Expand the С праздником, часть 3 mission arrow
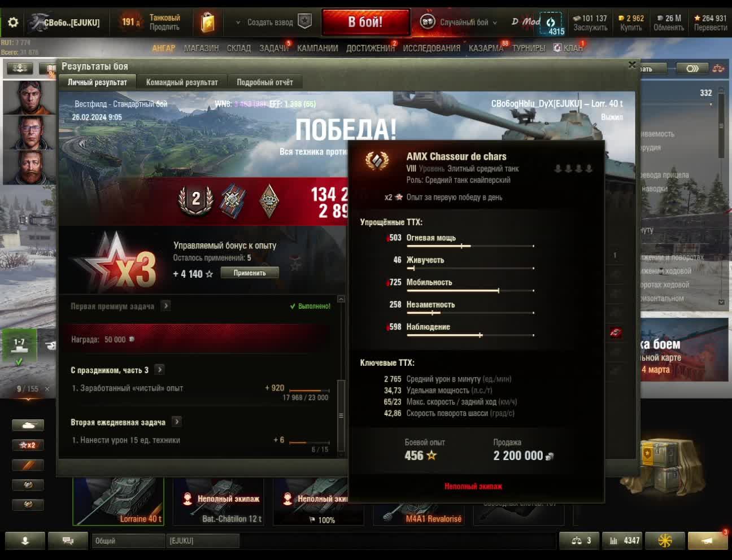 [160, 370]
